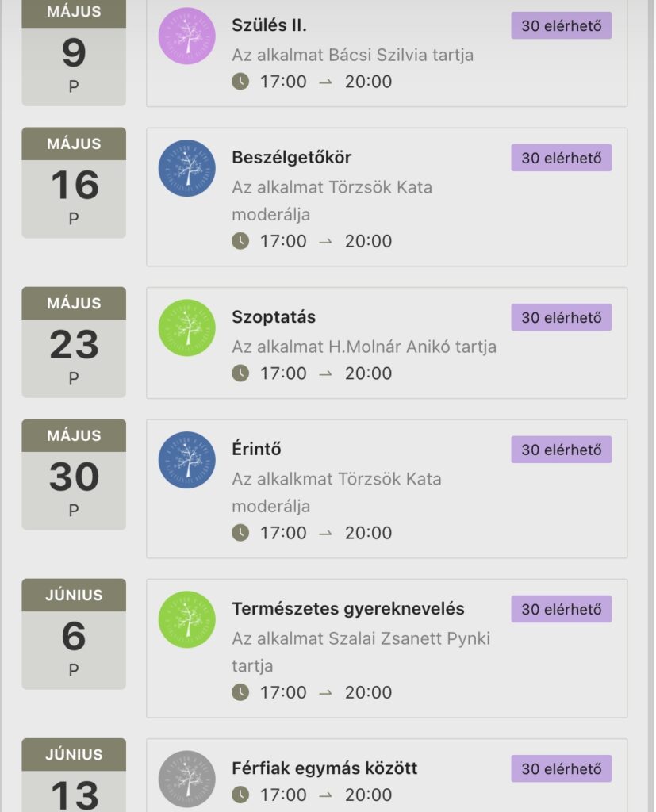Click the purple tree icon for Szülés II.

coord(186,36)
